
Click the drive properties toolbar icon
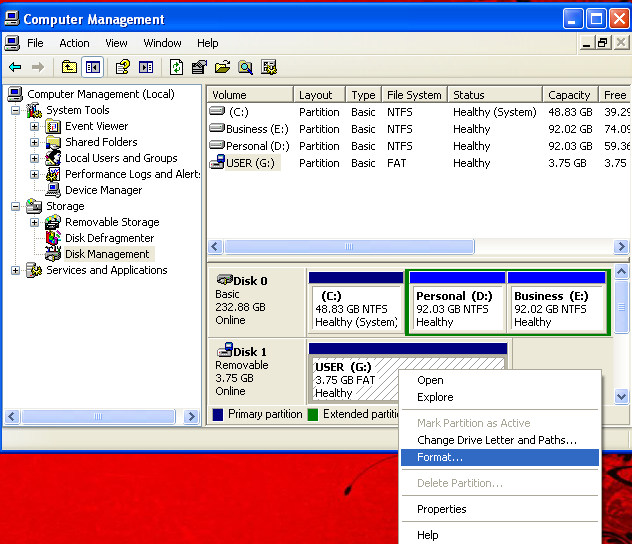(199, 67)
